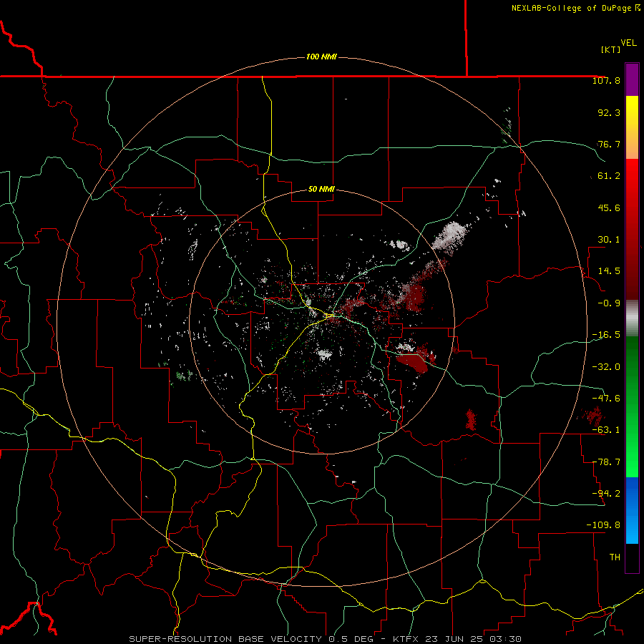Select the 45.6 legend value
This screenshot has height=644, width=644.
coord(609,208)
